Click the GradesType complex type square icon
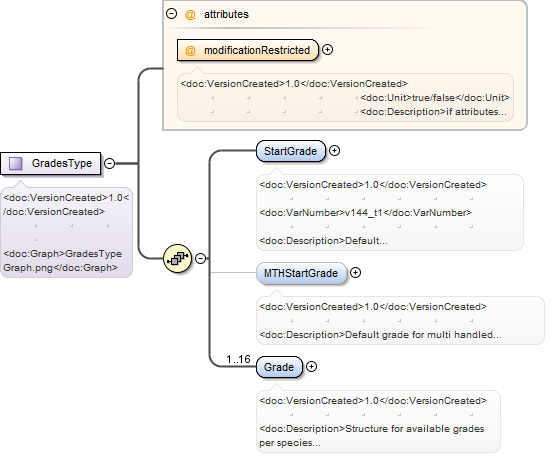 point(15,163)
